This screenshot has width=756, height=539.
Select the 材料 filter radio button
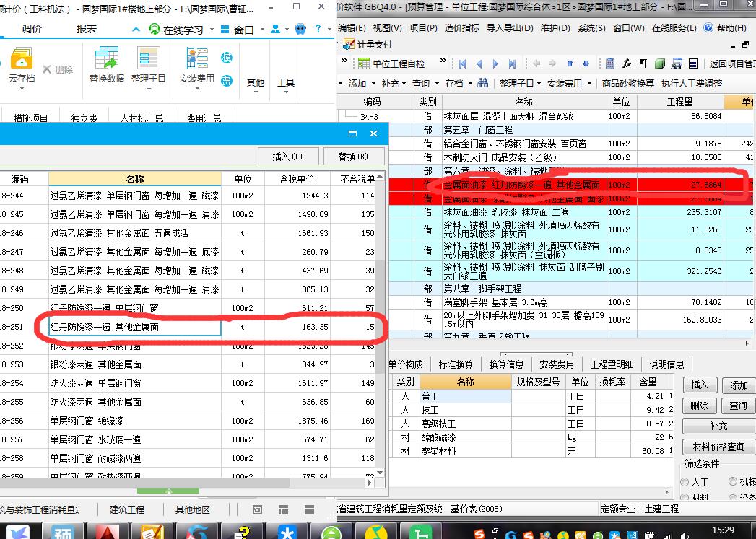685,497
